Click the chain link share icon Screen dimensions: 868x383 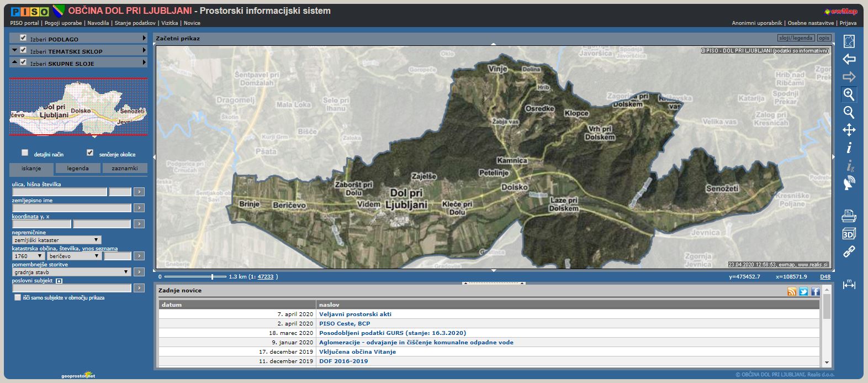[849, 252]
